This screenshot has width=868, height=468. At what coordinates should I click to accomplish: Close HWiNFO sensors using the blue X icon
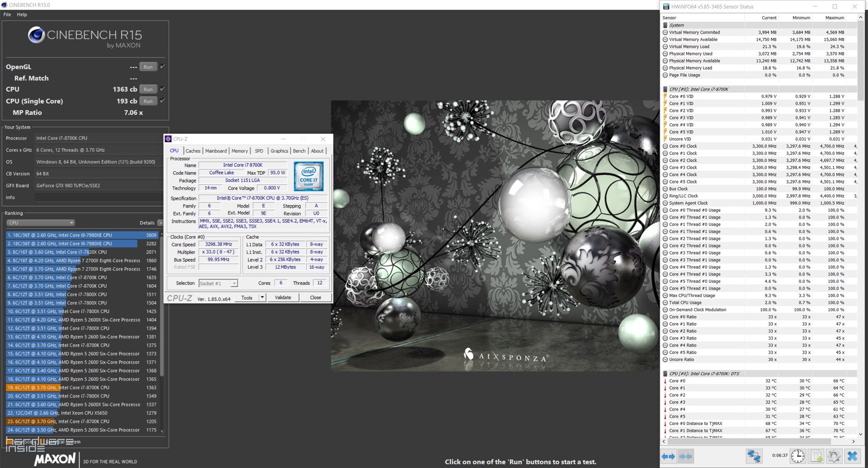(852, 456)
